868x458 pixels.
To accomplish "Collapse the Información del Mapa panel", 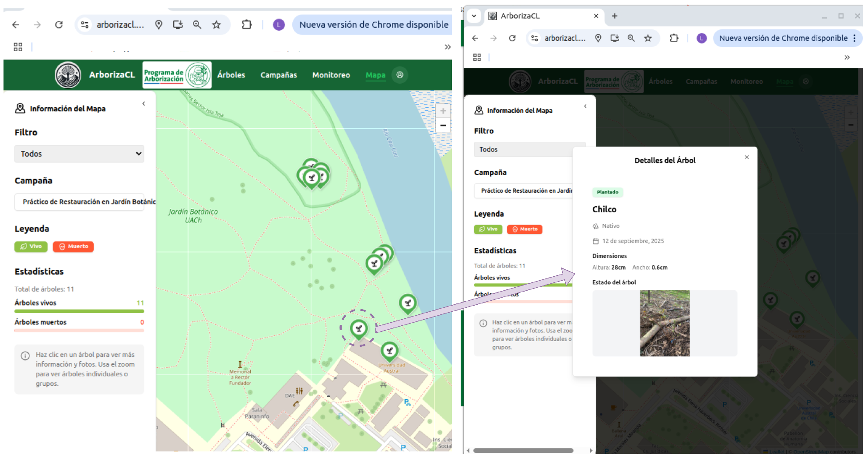I will point(143,104).
